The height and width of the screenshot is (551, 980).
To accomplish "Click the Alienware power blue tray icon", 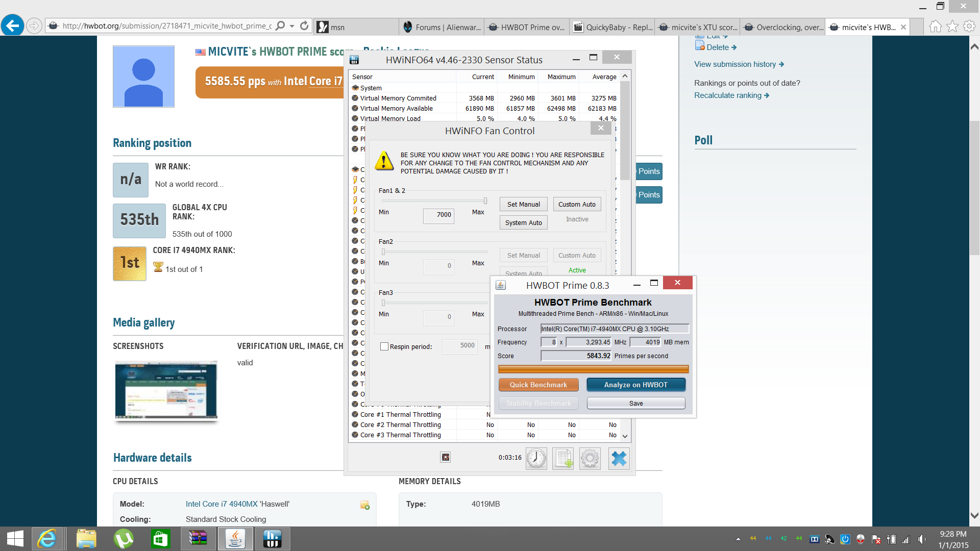I will [845, 539].
